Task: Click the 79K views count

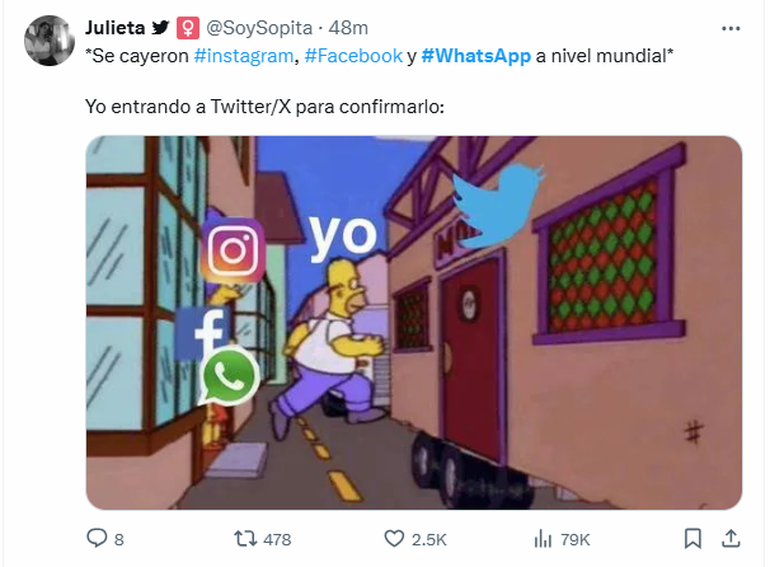Action: pyautogui.click(x=575, y=540)
